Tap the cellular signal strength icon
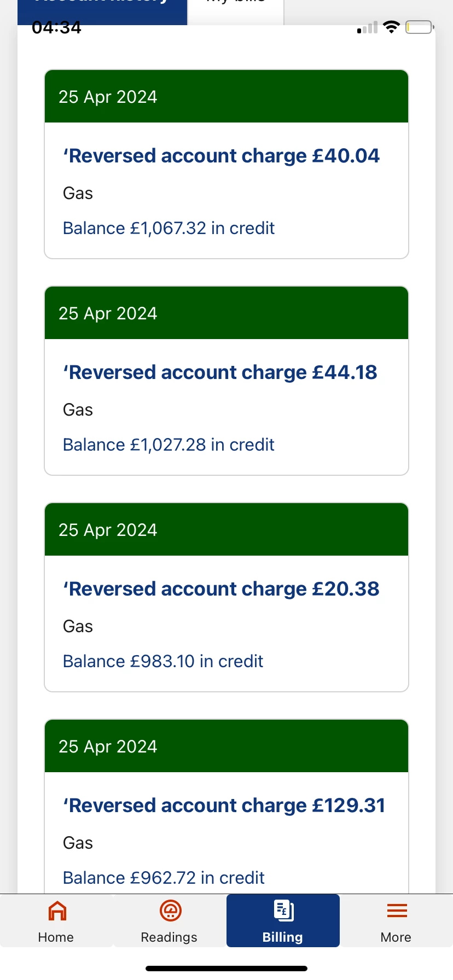453x980 pixels. tap(367, 28)
